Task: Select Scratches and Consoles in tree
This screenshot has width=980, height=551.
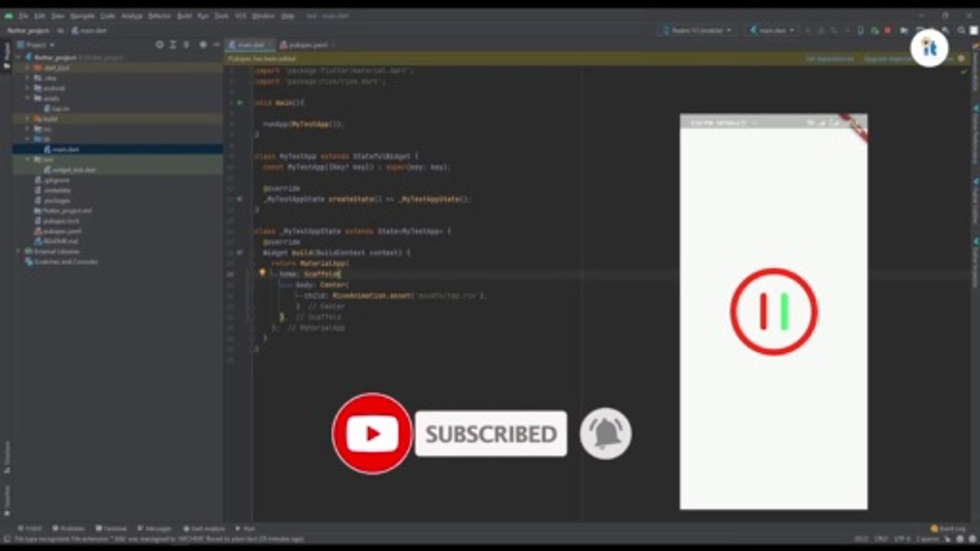Action: pyautogui.click(x=61, y=261)
